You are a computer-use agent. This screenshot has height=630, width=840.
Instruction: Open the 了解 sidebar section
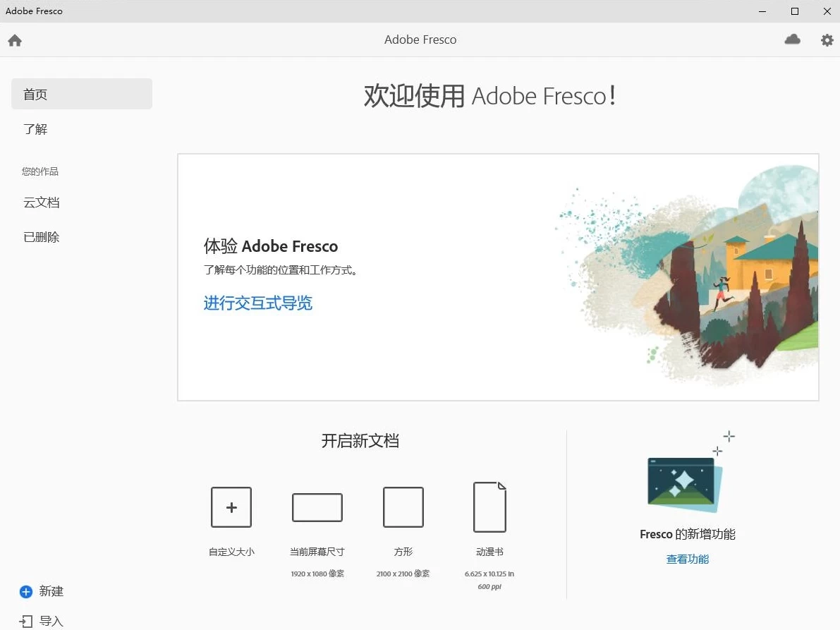point(36,129)
